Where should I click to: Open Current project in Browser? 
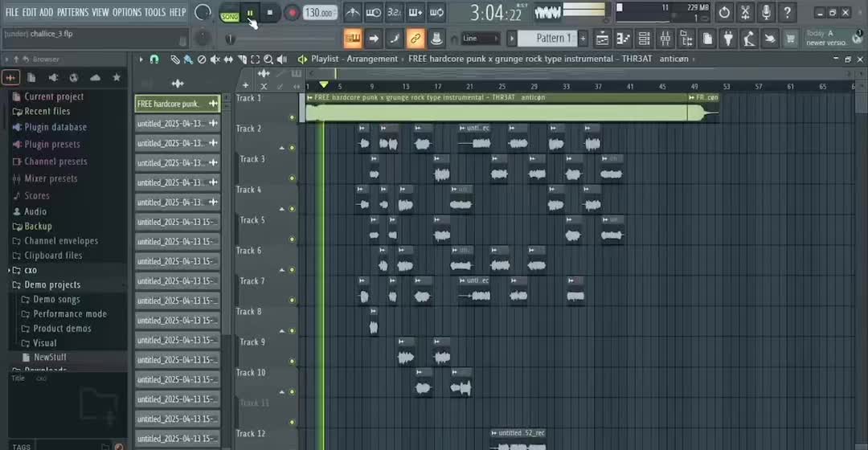point(54,96)
